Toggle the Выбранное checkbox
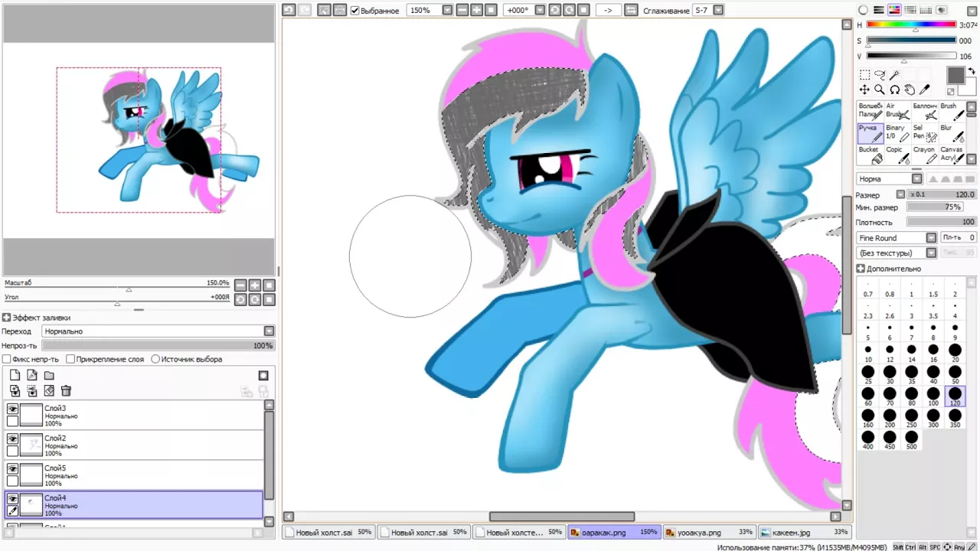This screenshot has width=980, height=551. point(354,11)
